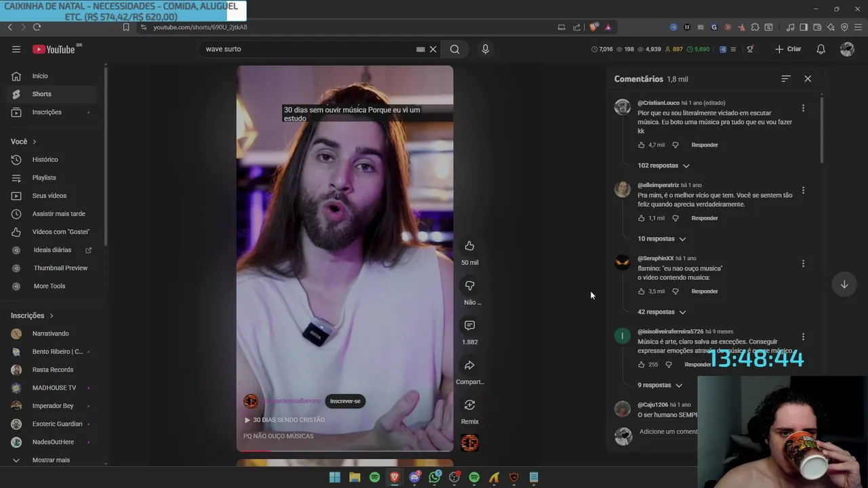Open comments button showing 1.882

[x=469, y=325]
